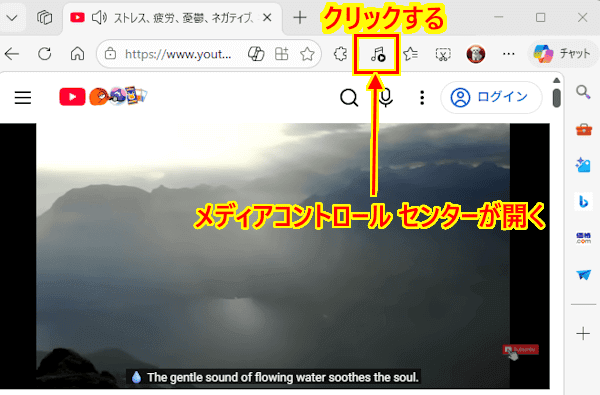Maximize the browser window
This screenshot has width=600, height=395.
tap(540, 18)
